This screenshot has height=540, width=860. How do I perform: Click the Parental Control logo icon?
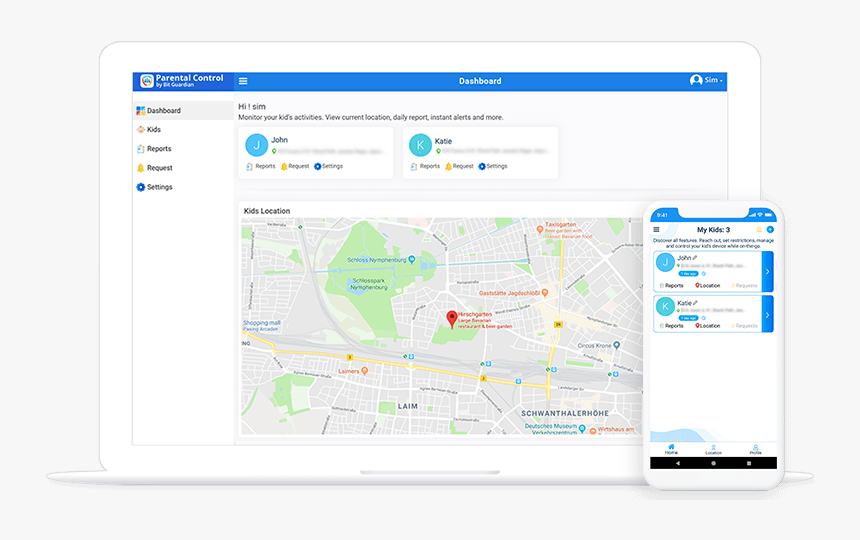pos(147,81)
